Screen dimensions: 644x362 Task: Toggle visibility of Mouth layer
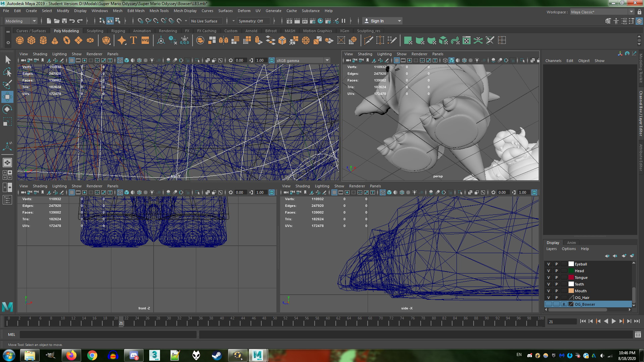(x=549, y=291)
